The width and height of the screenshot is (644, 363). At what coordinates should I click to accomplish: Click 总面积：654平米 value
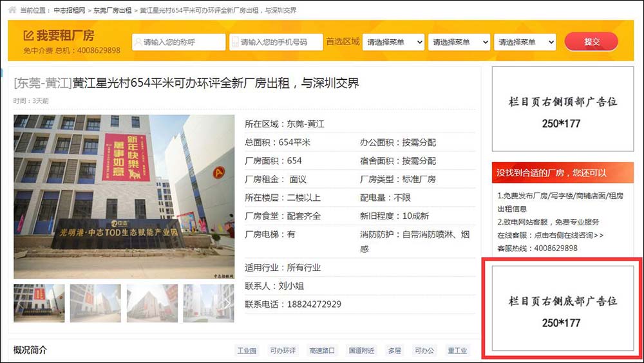[294, 142]
